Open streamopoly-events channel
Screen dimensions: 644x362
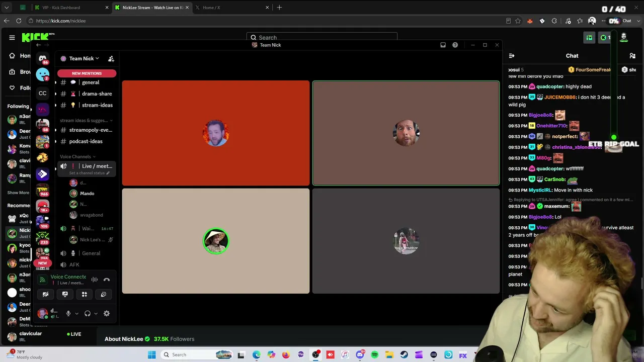click(87, 130)
